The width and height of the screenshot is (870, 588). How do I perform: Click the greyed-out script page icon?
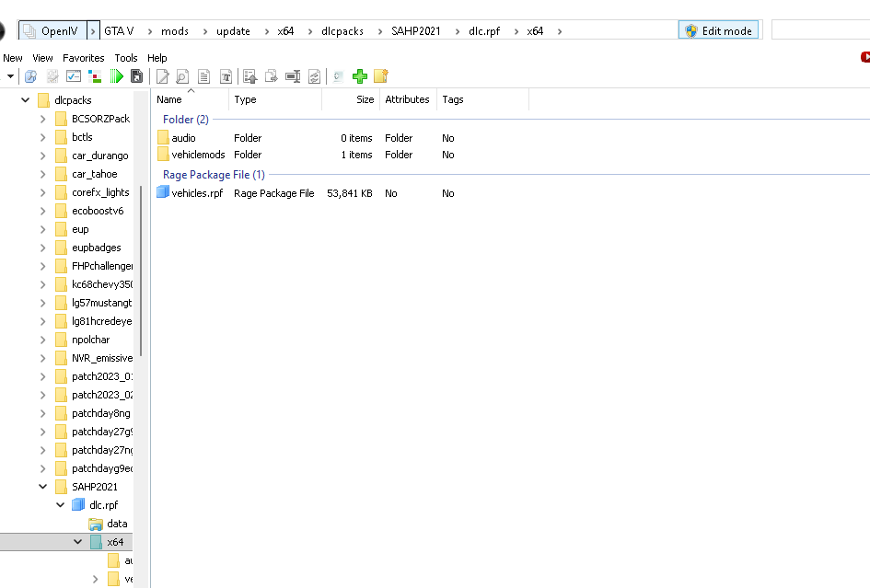pos(338,76)
